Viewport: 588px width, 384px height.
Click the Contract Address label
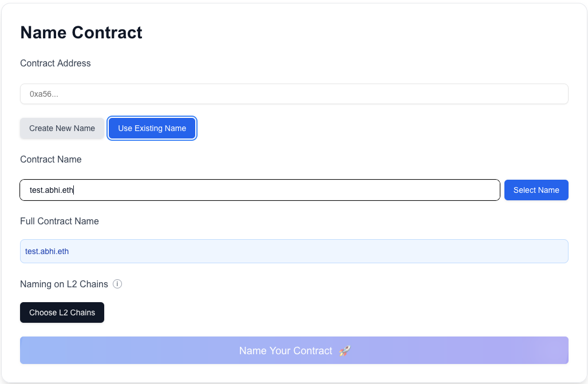point(56,63)
